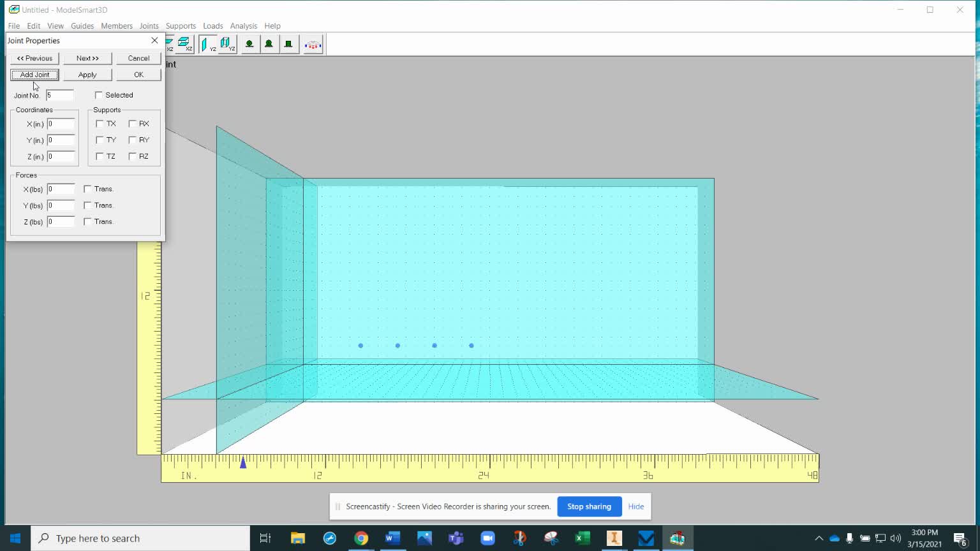This screenshot has width=980, height=551.
Task: Click the X (lbs) force field
Action: click(61, 189)
